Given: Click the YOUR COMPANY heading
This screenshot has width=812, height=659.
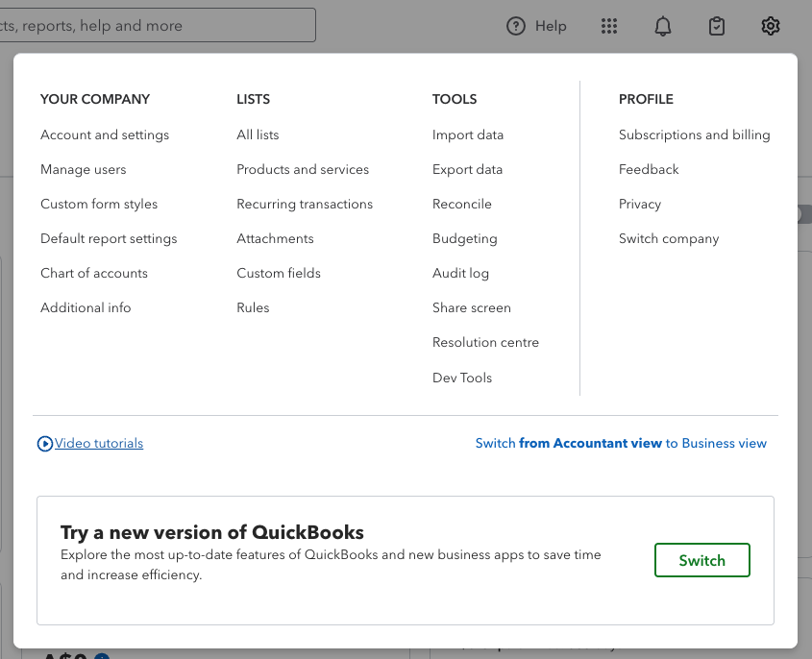Looking at the screenshot, I should (95, 99).
